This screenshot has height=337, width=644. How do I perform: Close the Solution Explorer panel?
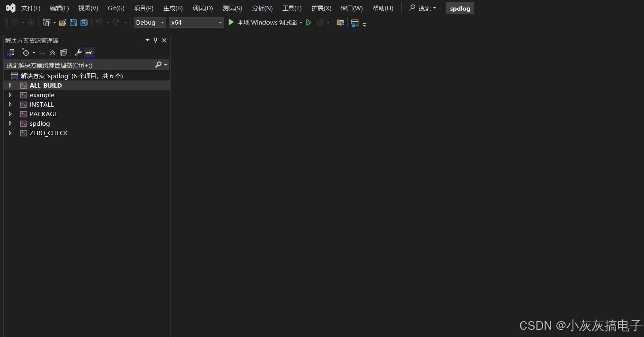(164, 40)
